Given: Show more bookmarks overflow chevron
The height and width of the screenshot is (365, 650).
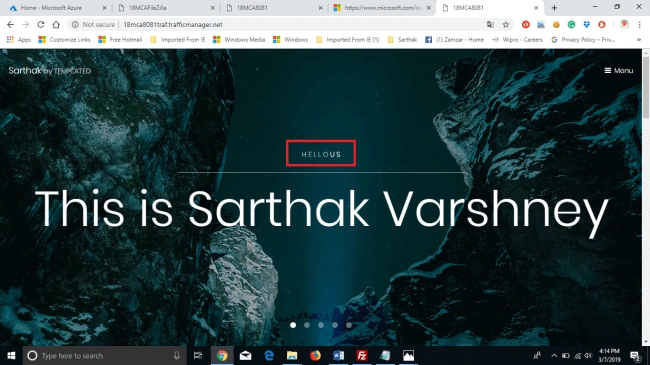Looking at the screenshot, I should pyautogui.click(x=639, y=40).
